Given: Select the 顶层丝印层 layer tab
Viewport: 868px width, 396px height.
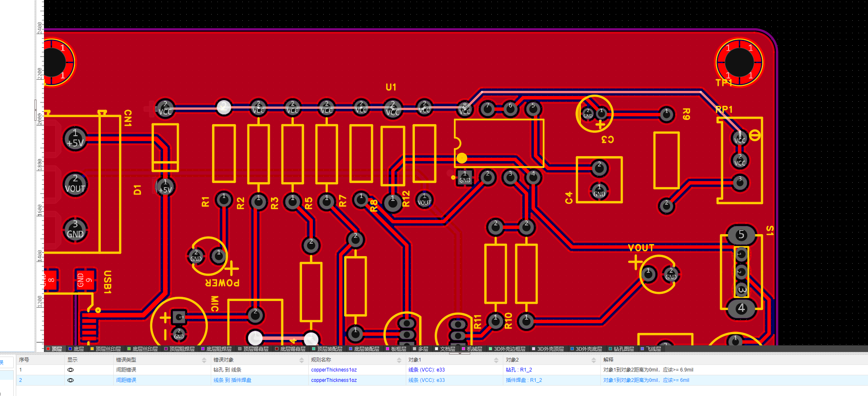Looking at the screenshot, I should (108, 349).
